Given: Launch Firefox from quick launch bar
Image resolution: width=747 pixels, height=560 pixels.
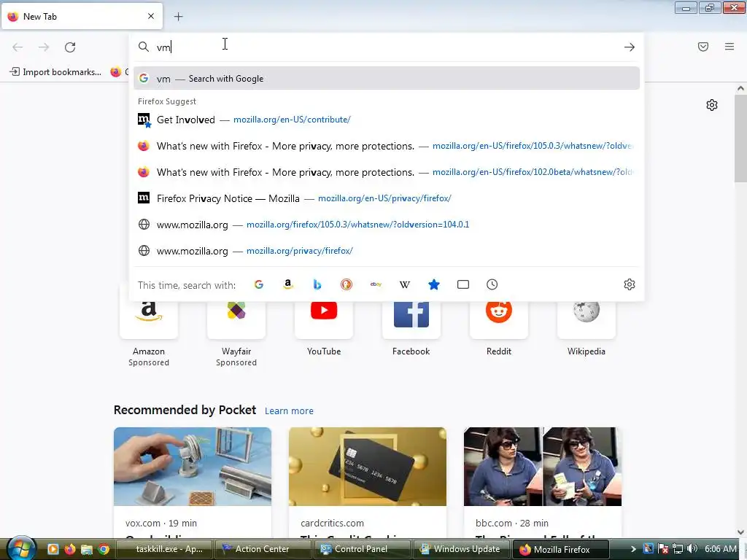Looking at the screenshot, I should pos(69,550).
